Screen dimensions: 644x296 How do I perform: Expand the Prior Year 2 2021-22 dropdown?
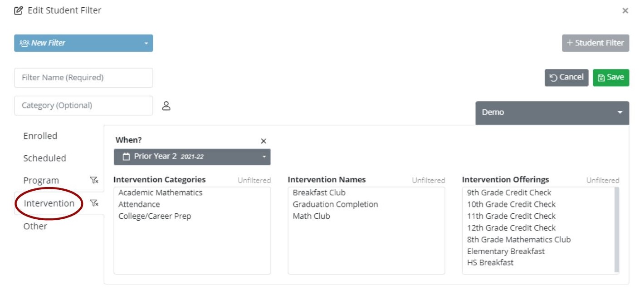(192, 157)
